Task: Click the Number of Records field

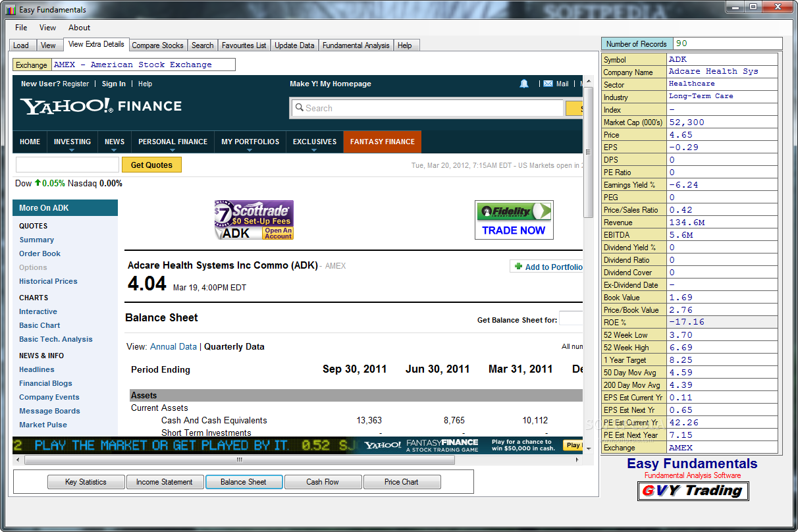Action: (x=728, y=43)
